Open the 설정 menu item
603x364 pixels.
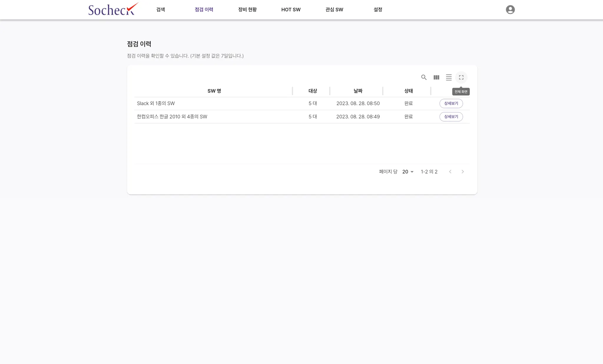pyautogui.click(x=378, y=10)
